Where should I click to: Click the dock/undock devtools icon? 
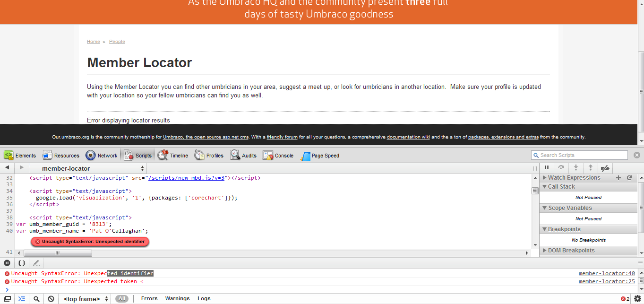8,299
